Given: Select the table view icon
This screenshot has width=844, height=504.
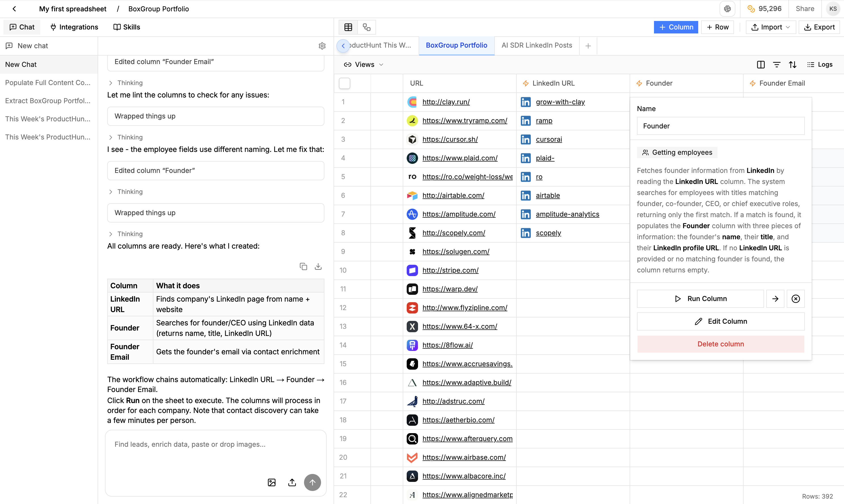Looking at the screenshot, I should pos(348,27).
